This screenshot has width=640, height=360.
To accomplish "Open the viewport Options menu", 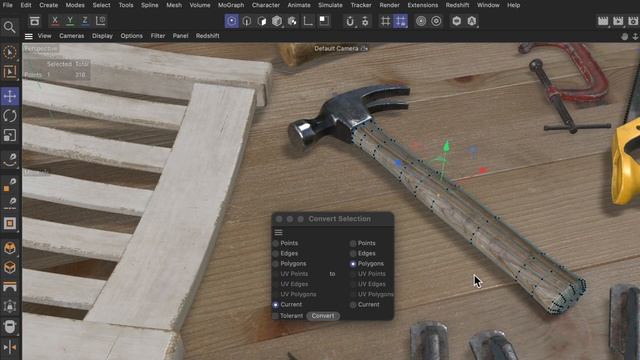I will pos(131,36).
